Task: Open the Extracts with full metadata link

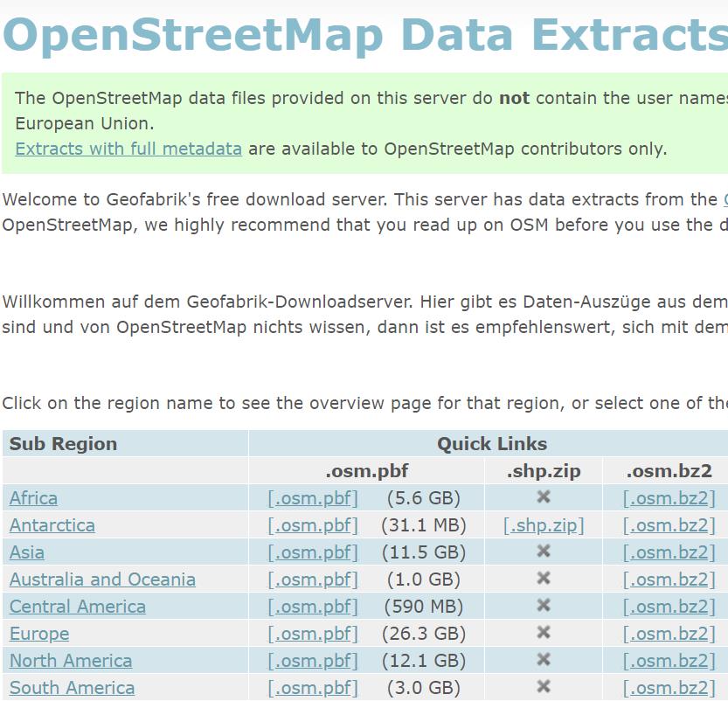Action: point(128,149)
